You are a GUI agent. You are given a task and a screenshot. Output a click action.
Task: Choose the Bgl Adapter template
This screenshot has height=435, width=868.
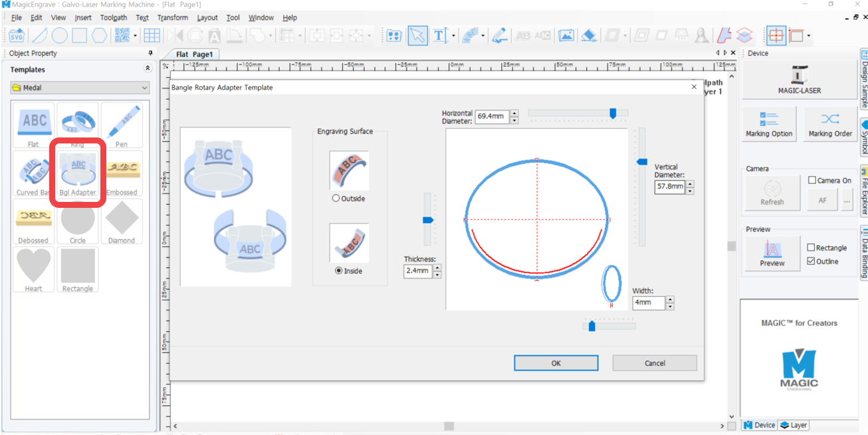click(x=78, y=173)
